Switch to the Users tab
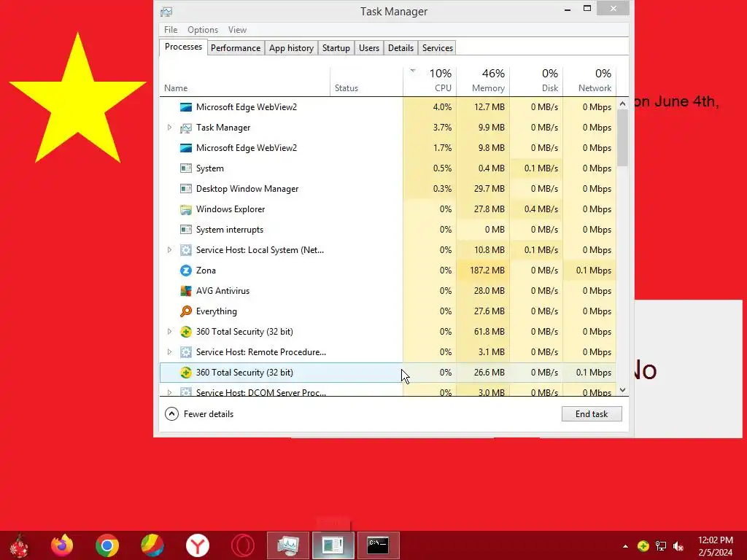747x560 pixels. click(x=369, y=48)
